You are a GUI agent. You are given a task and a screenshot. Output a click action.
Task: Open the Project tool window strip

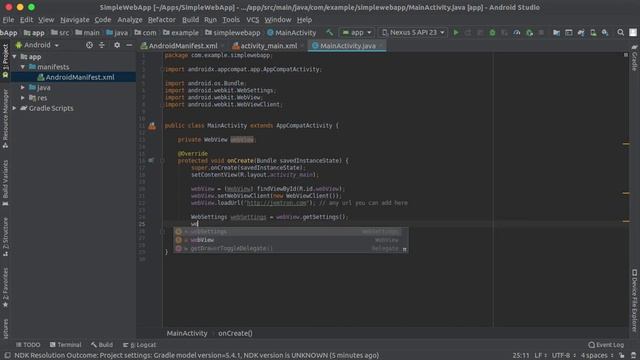pyautogui.click(x=5, y=61)
